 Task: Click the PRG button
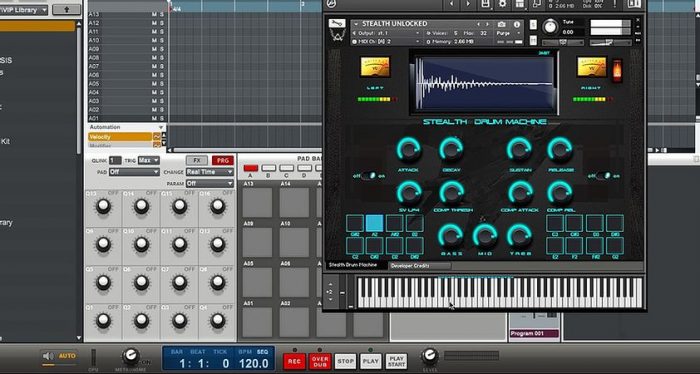[223, 160]
